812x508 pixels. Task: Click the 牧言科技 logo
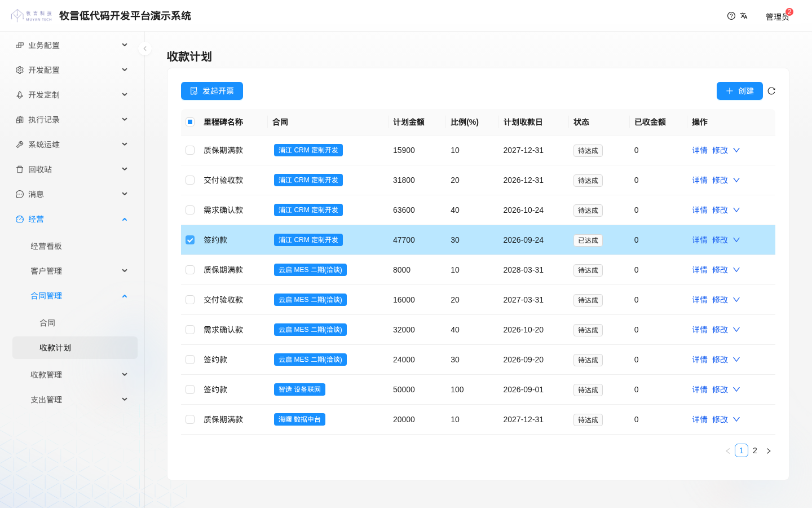click(x=32, y=16)
